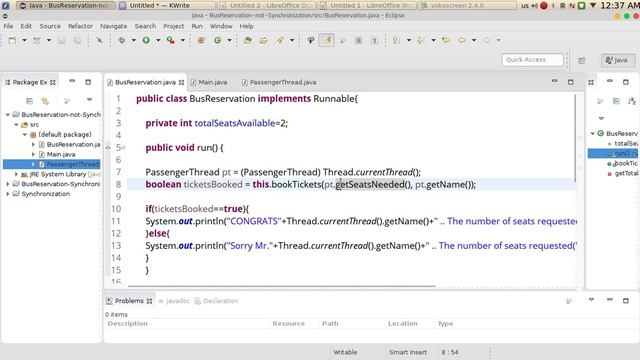Switch to vokoscreen taskbar window
This screenshot has width=640, height=360.
coord(467,5)
